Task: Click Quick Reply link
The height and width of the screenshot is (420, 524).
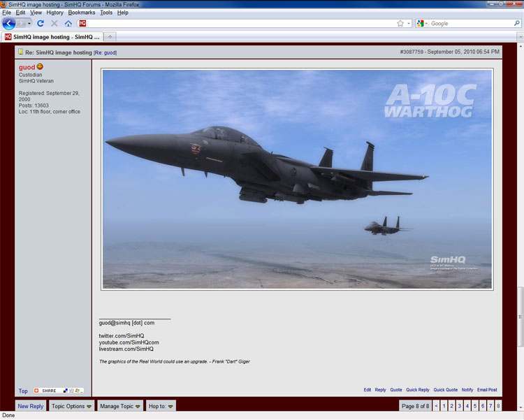Action: click(418, 390)
